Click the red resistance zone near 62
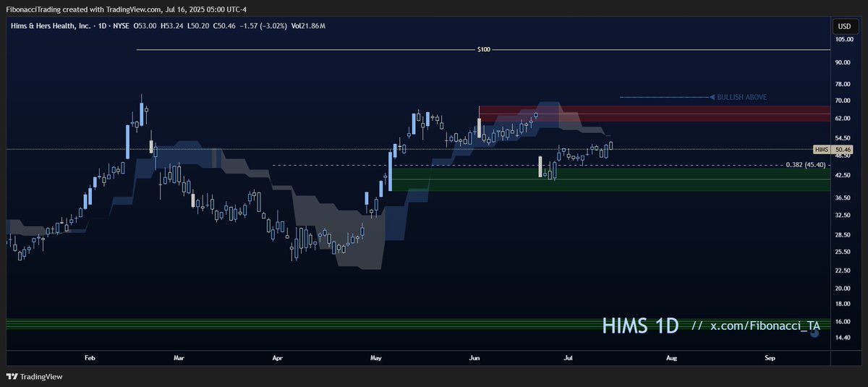 click(x=653, y=114)
